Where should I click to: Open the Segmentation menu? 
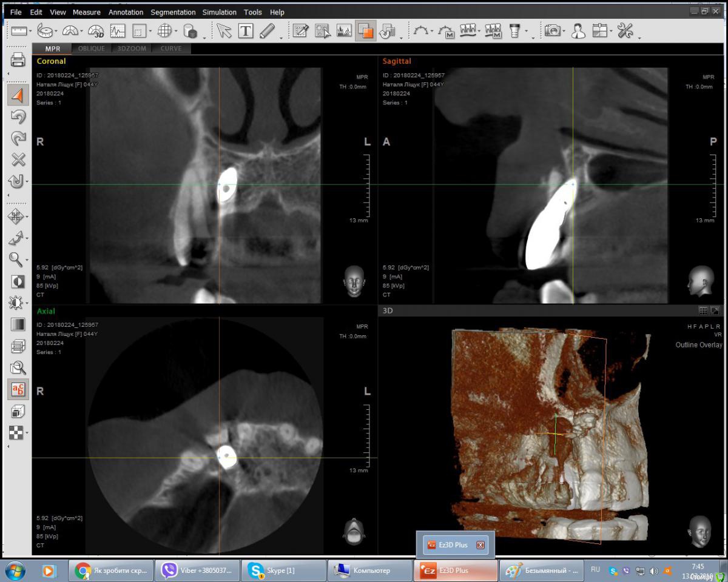tap(173, 12)
